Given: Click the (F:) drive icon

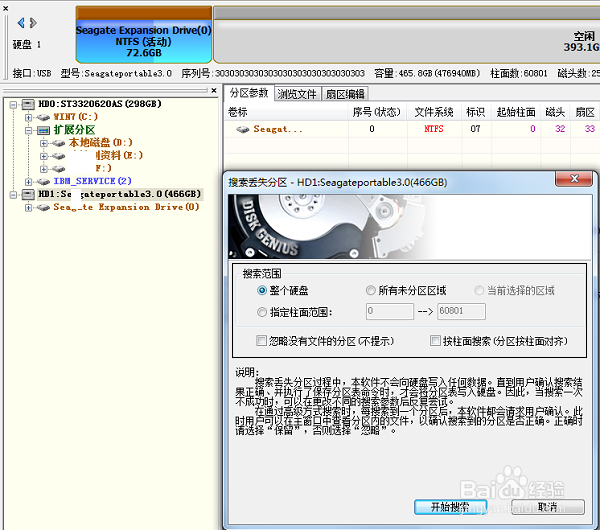Looking at the screenshot, I should pos(58,169).
